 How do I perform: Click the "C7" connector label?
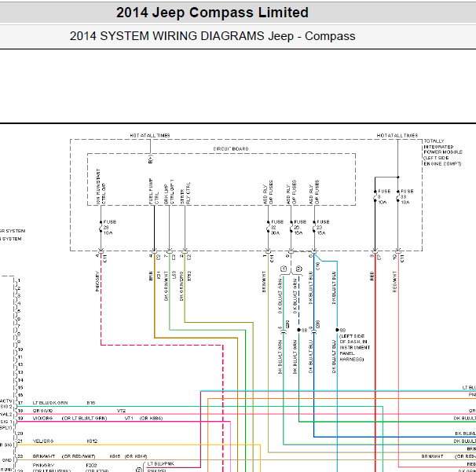coord(379,257)
